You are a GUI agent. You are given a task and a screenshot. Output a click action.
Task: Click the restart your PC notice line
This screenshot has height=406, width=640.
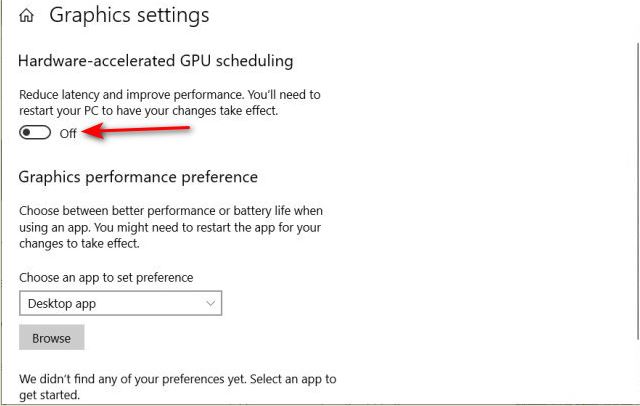point(148,111)
